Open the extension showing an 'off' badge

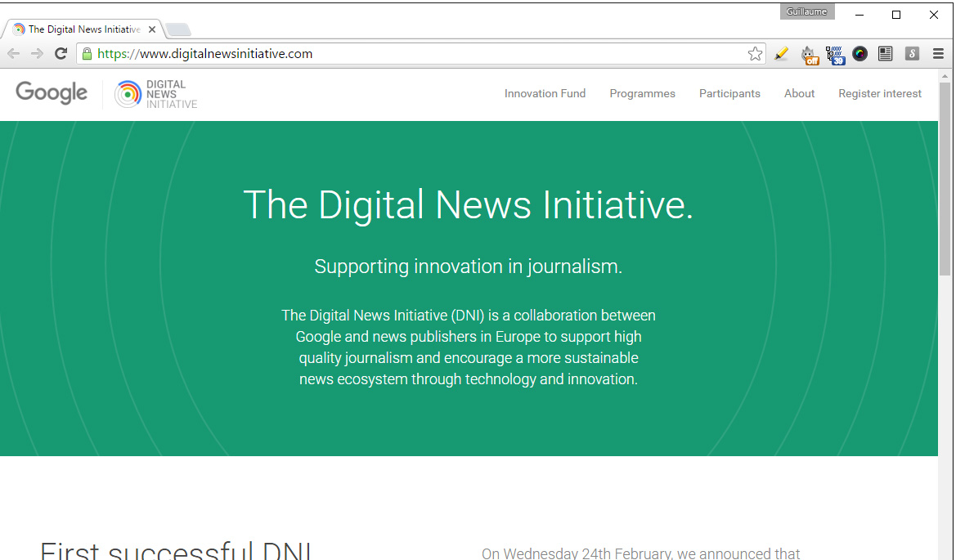(x=809, y=55)
